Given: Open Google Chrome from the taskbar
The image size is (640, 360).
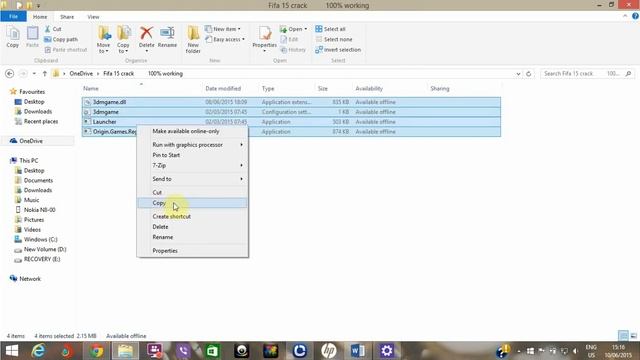Looking at the screenshot, I should pos(96,351).
